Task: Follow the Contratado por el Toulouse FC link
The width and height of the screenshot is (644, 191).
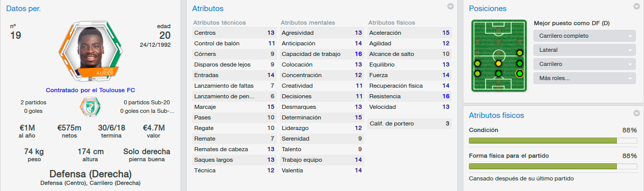Action: 91,90
